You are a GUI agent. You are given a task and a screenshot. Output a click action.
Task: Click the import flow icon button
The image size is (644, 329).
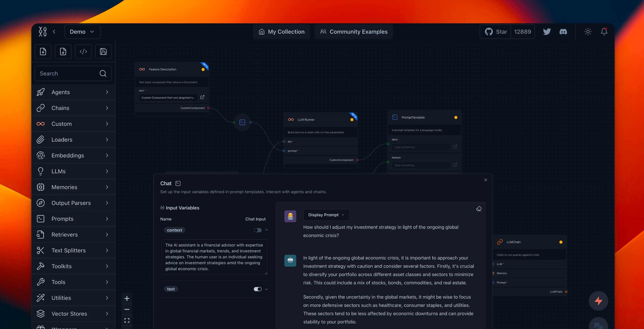point(43,52)
